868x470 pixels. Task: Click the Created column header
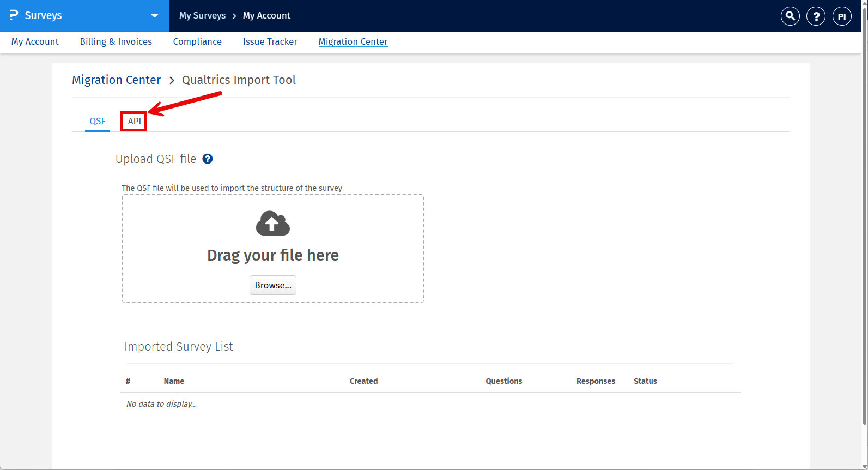pos(363,381)
